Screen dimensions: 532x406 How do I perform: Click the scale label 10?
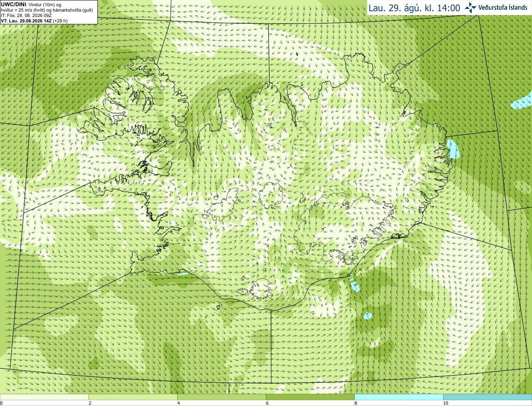pos(446,403)
